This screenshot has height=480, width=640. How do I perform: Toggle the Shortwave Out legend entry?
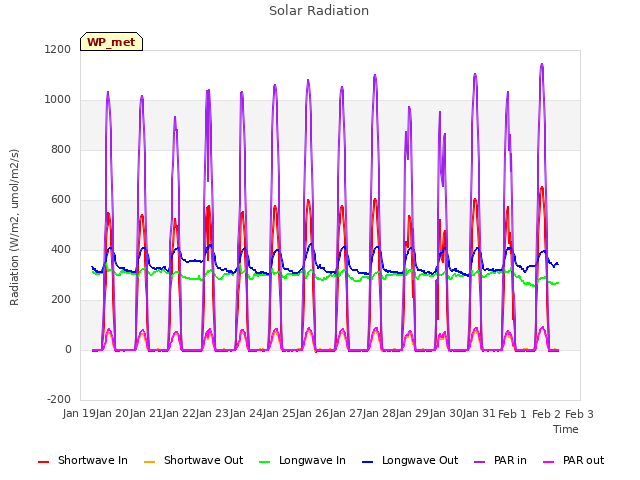[x=193, y=460]
